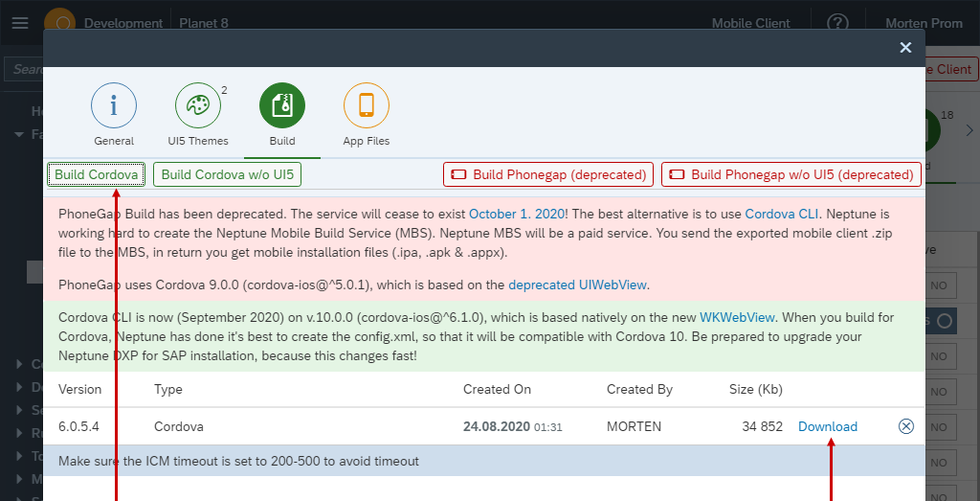
Task: Select the 24.08.2020 created date cell
Action: point(513,426)
